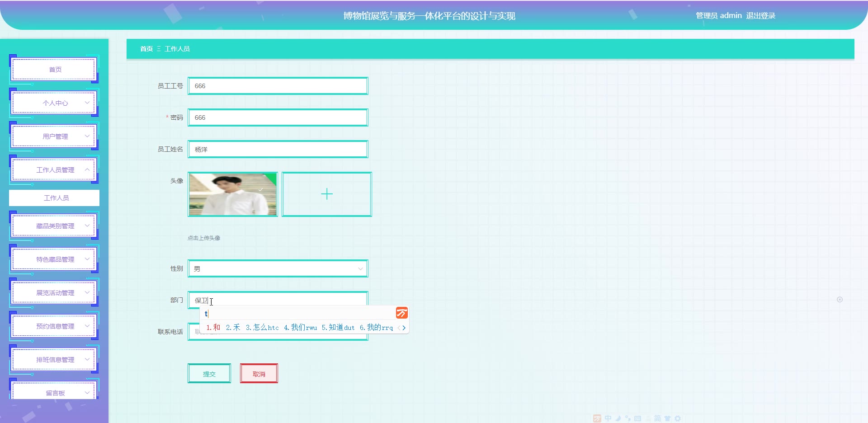This screenshot has width=868, height=423.
Task: Expand 藏品类别管理 sidebar menu
Action: [54, 226]
